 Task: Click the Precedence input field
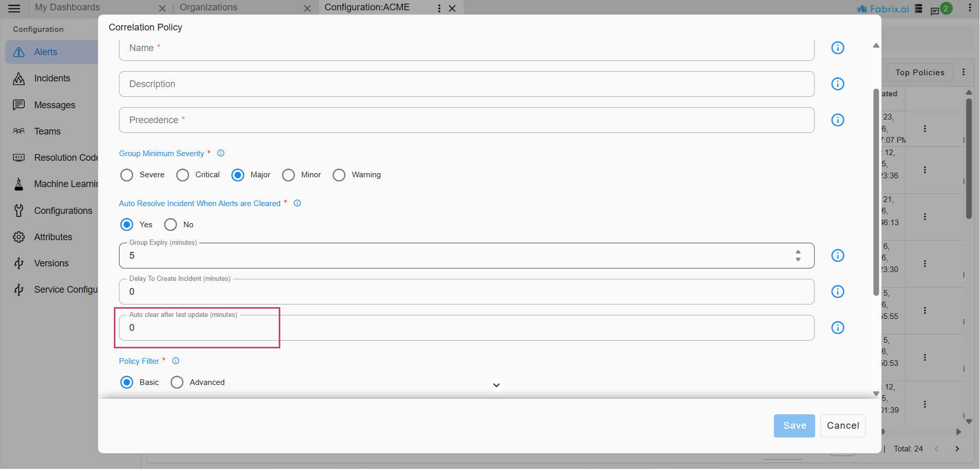pos(466,120)
